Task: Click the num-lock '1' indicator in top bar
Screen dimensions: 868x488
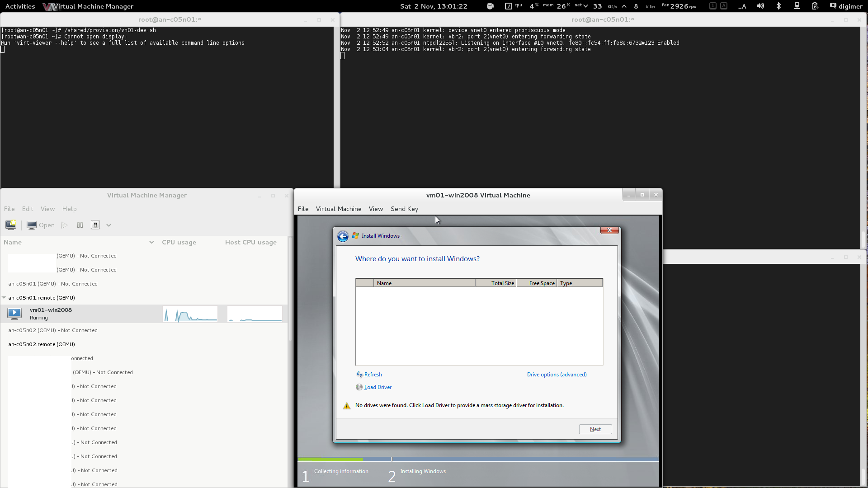Action: pyautogui.click(x=713, y=6)
